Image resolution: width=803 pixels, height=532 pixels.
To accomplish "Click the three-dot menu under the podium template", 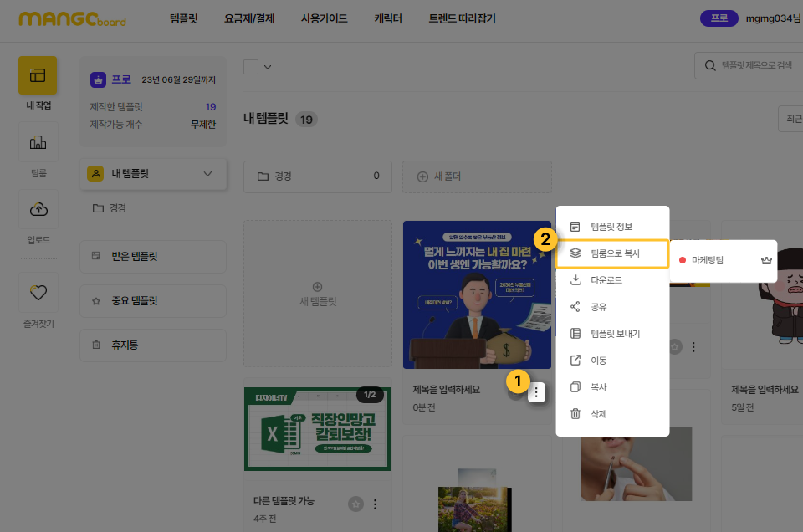I will coord(537,391).
